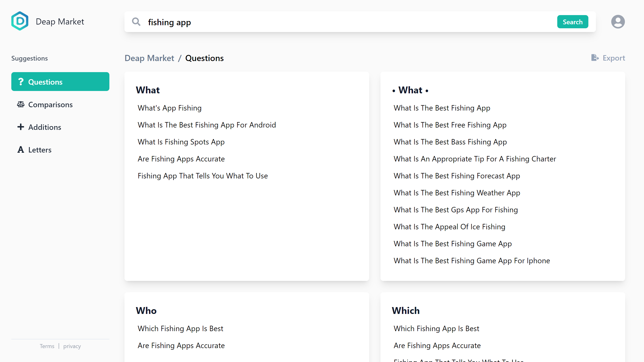Click the Export link
This screenshot has width=644, height=362.
[x=613, y=58]
